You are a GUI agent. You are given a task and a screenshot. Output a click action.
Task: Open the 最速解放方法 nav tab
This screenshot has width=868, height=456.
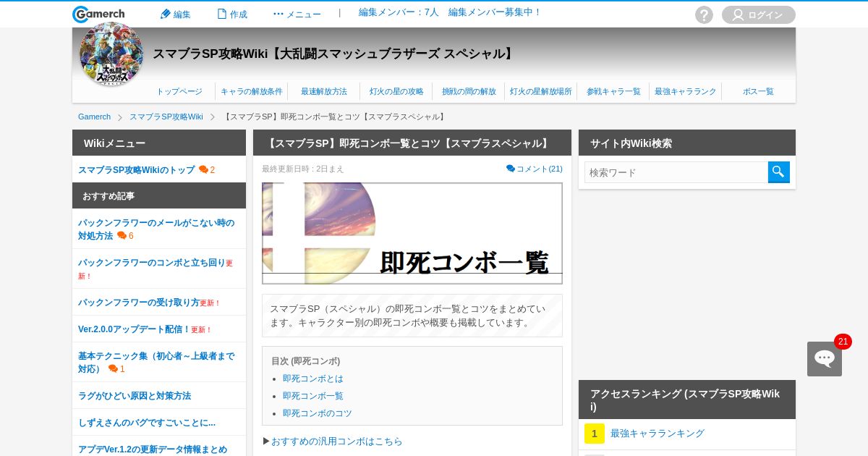(324, 91)
